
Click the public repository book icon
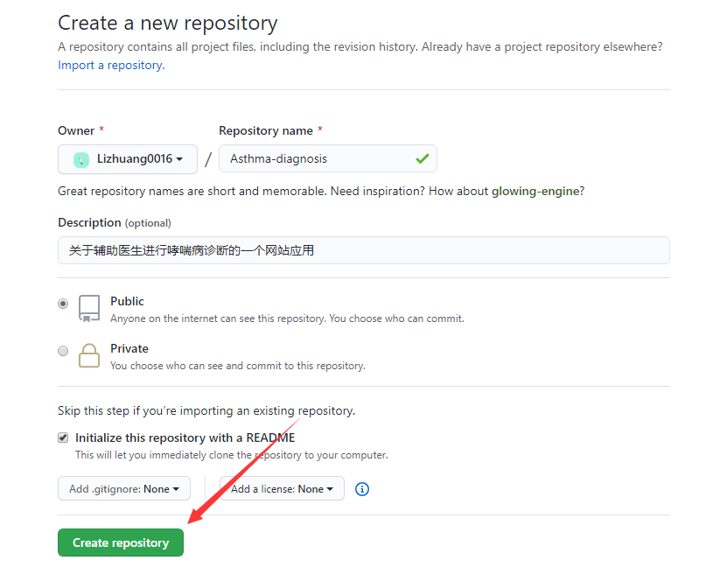[x=89, y=308]
